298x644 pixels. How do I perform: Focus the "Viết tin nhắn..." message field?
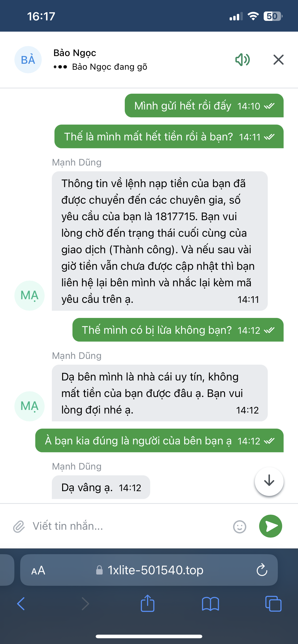point(125,526)
